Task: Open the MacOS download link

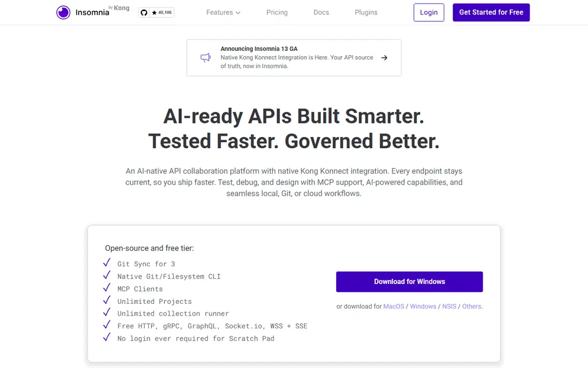Action: pyautogui.click(x=393, y=306)
